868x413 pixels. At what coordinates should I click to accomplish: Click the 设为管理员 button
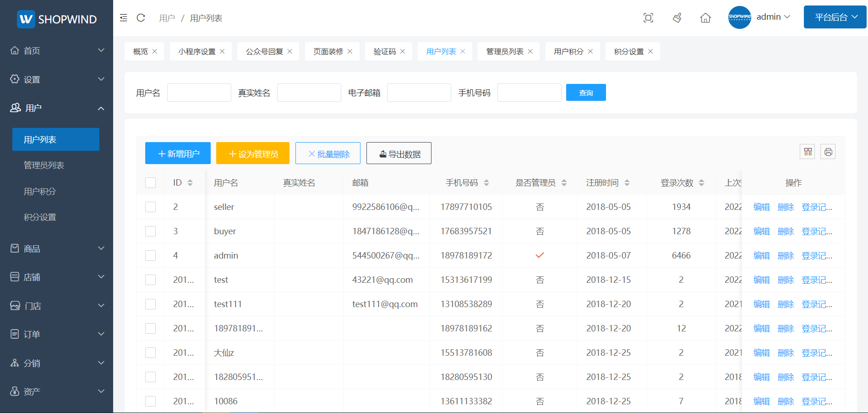coord(253,153)
